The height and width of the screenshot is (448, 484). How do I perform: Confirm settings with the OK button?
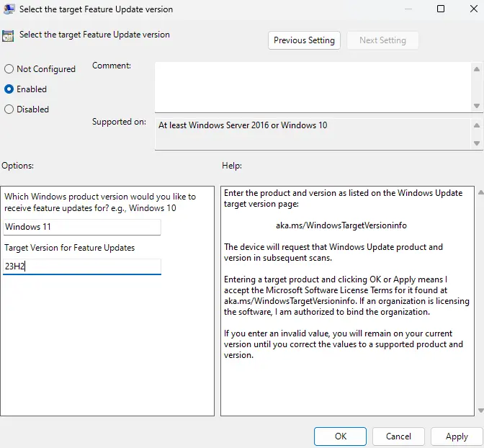coord(340,436)
